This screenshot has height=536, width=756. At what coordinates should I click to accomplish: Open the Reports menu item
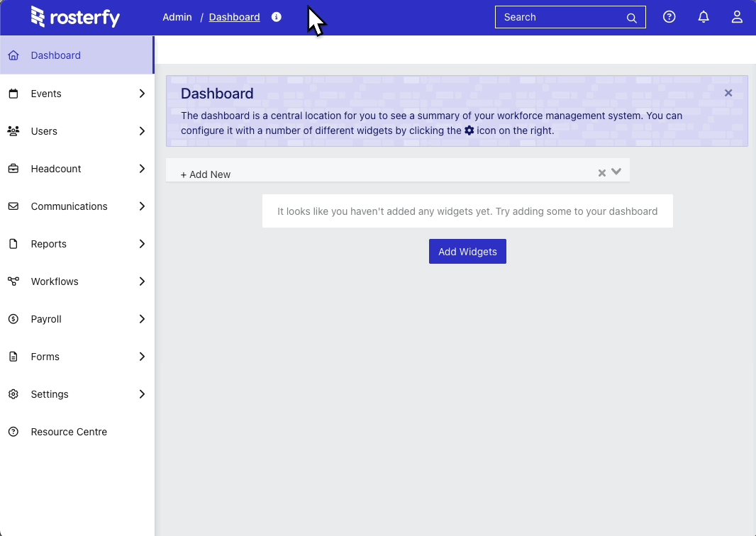click(x=77, y=244)
